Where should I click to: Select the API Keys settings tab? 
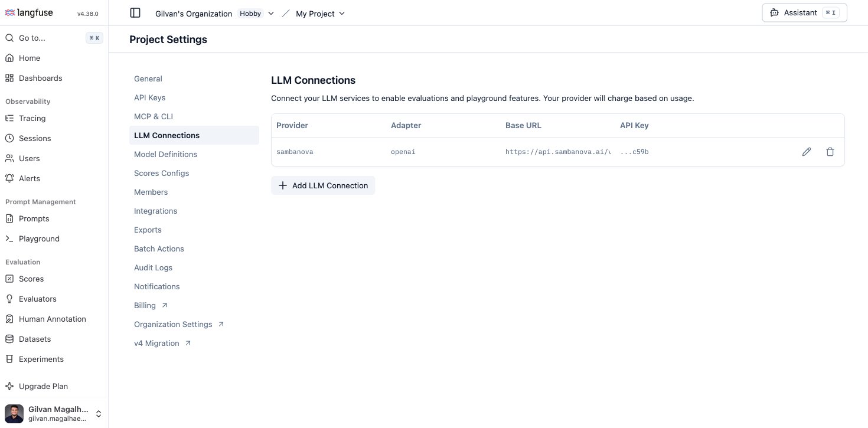194,97
